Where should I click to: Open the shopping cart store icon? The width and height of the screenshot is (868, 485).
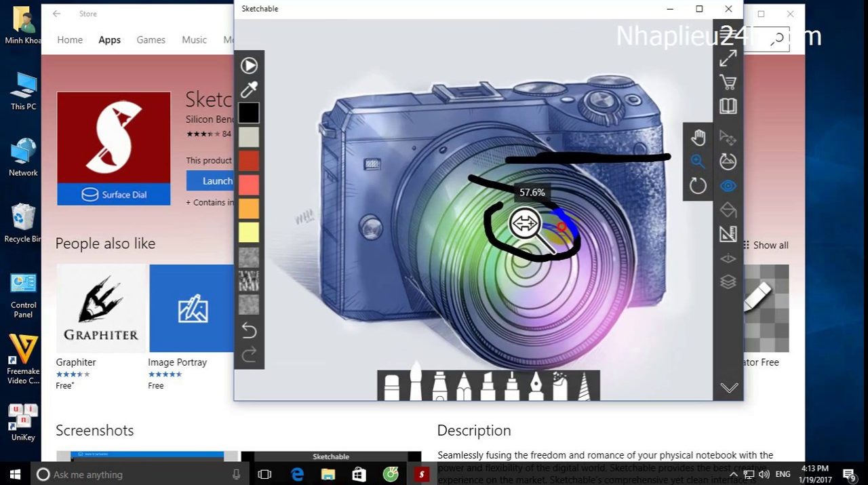[x=728, y=83]
